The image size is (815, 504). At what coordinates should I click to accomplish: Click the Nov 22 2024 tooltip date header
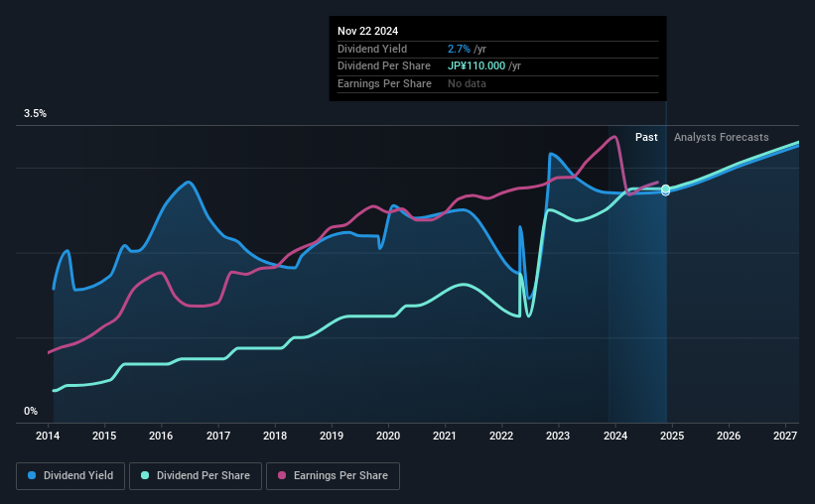tap(367, 31)
